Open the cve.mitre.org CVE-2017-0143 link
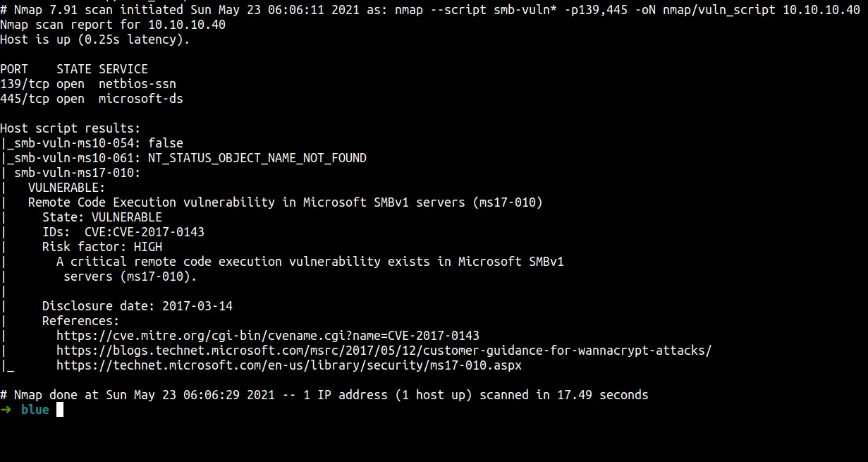The image size is (868, 462). pos(268,336)
